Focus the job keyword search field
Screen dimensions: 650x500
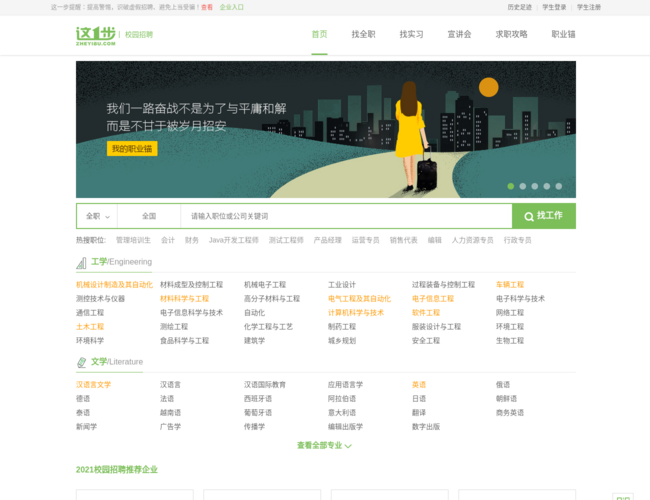(346, 216)
